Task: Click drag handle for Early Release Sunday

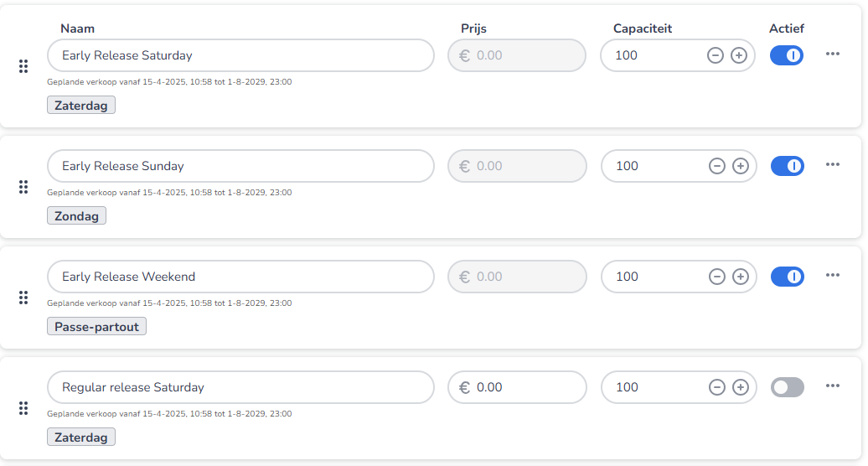Action: (23, 186)
